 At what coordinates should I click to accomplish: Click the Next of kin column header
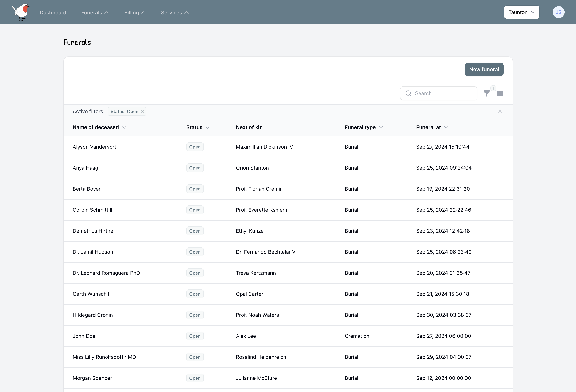click(249, 127)
